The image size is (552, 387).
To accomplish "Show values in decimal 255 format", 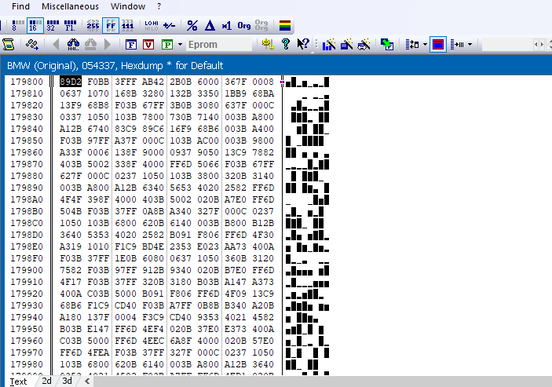I will point(93,25).
